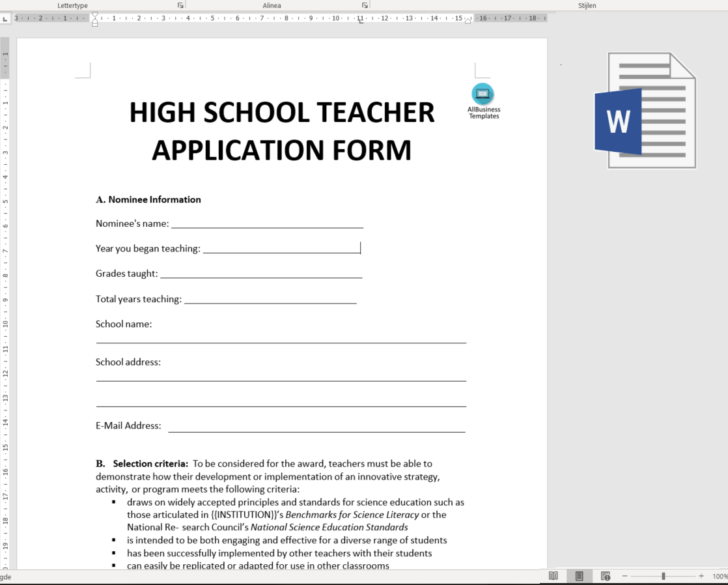Open the Alinea dialog launcher
Screen dimensions: 728x585
pyautogui.click(x=365, y=5)
